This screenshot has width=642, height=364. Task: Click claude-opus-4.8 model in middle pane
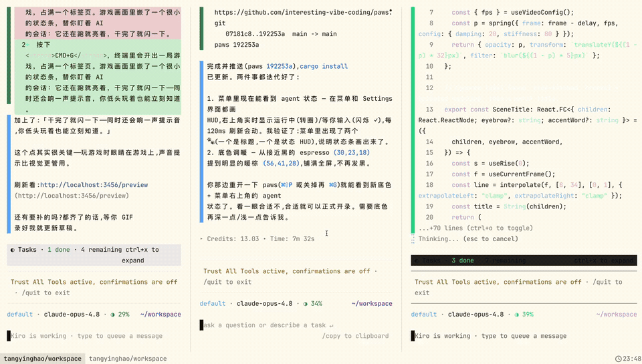pyautogui.click(x=265, y=303)
